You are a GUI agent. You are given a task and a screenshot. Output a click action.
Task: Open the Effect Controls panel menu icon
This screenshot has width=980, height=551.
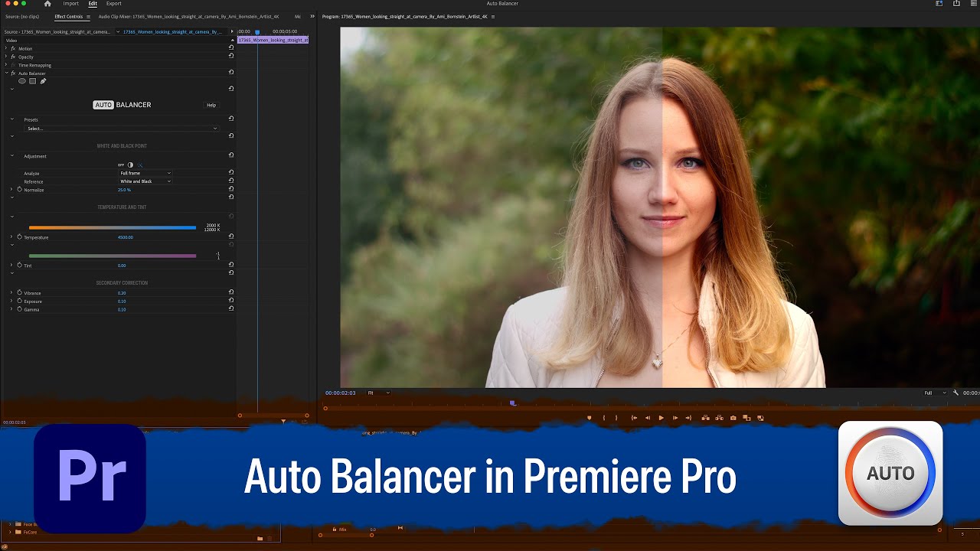pos(88,16)
